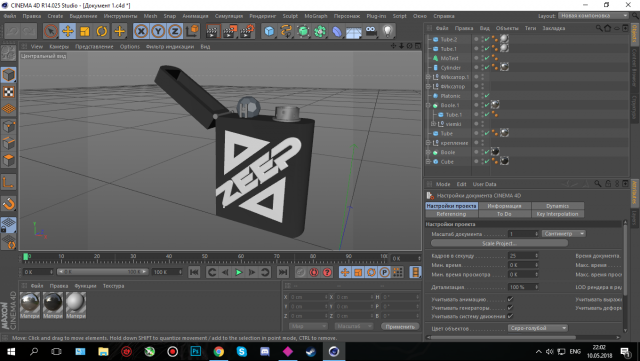Add a light object
The image size is (640, 361).
click(388, 31)
